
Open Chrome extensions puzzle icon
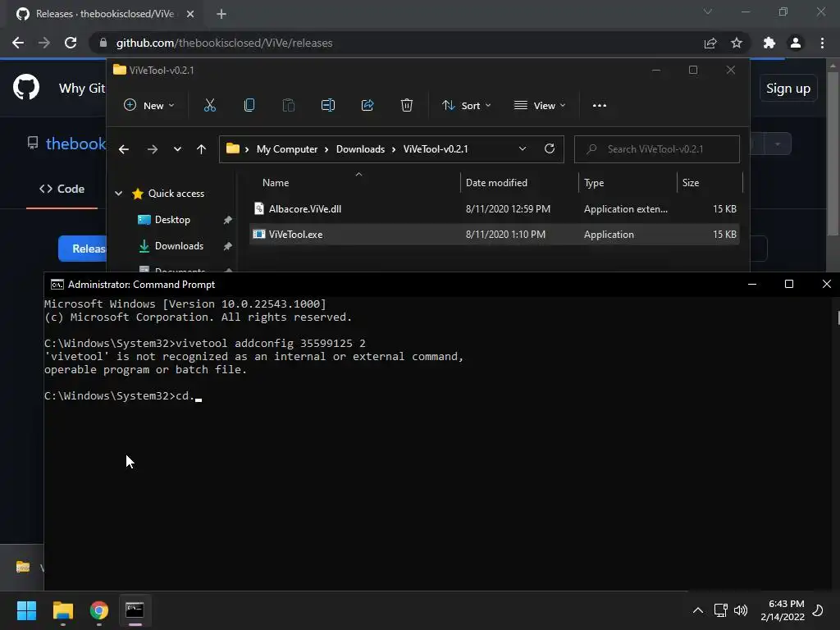(x=769, y=43)
